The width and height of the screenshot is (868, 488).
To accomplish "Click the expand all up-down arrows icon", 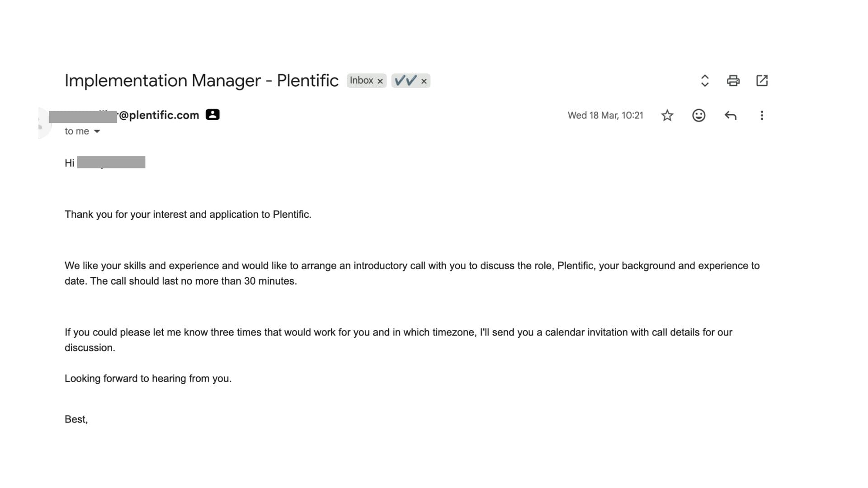I will coord(704,81).
